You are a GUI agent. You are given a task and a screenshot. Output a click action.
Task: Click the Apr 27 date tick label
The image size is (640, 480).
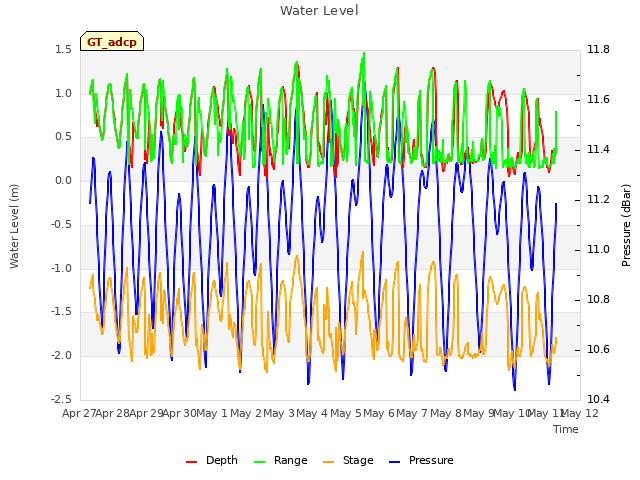point(79,413)
